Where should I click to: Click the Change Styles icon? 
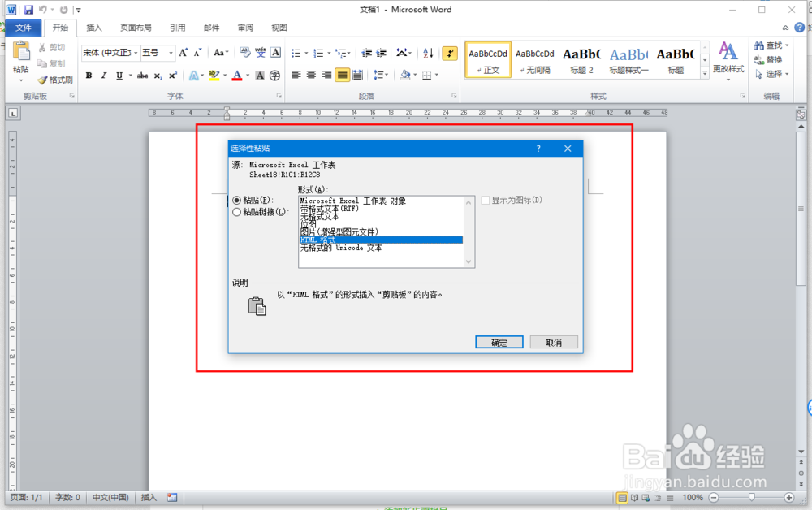pos(728,52)
